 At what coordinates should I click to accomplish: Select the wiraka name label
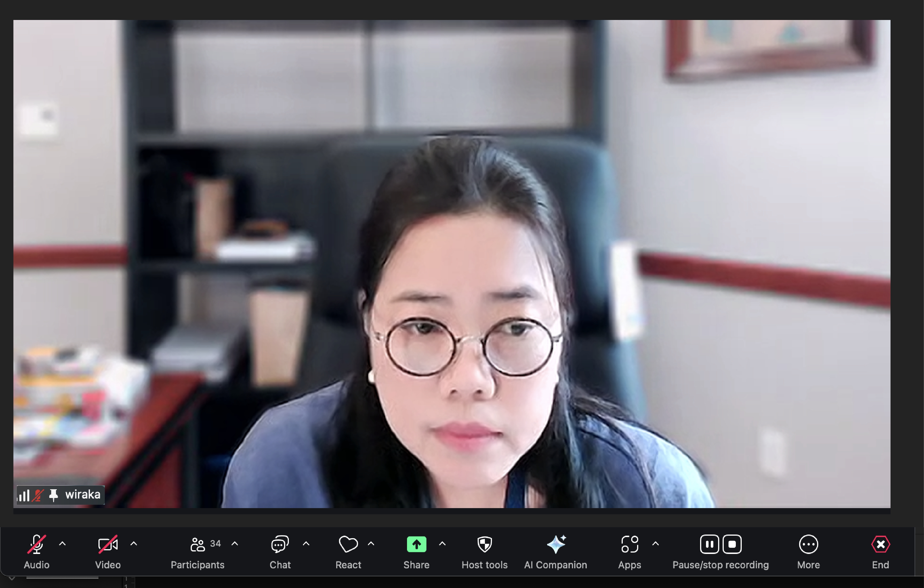(82, 494)
